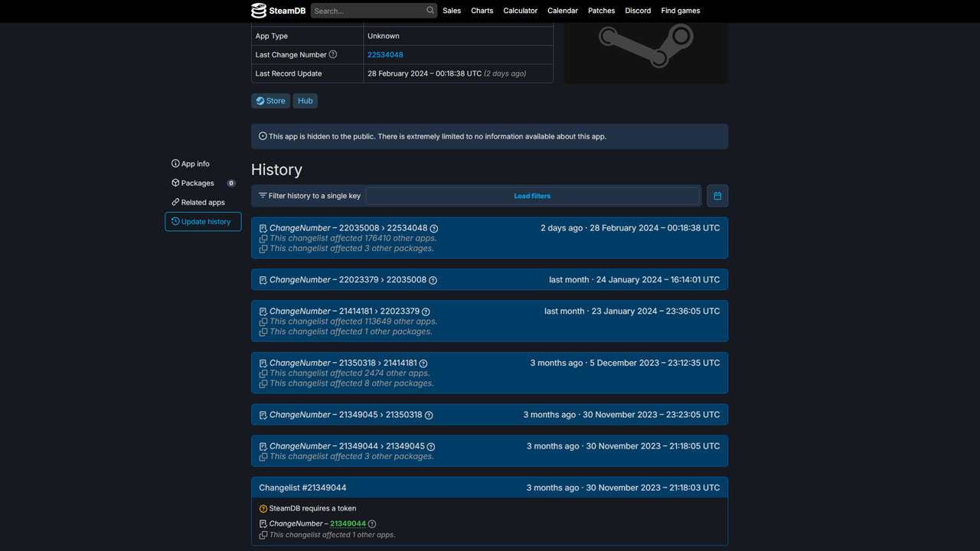
Task: Click 'This changelist affected 2474 other apps' text
Action: click(350, 373)
